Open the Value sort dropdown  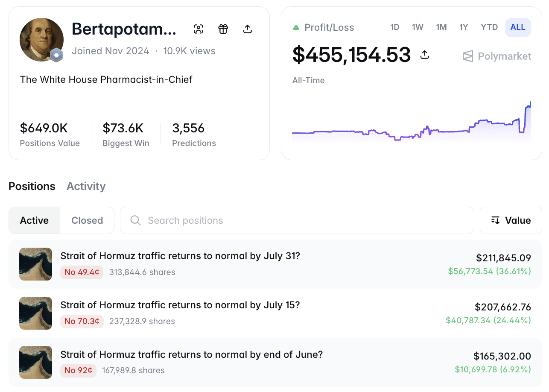[511, 220]
